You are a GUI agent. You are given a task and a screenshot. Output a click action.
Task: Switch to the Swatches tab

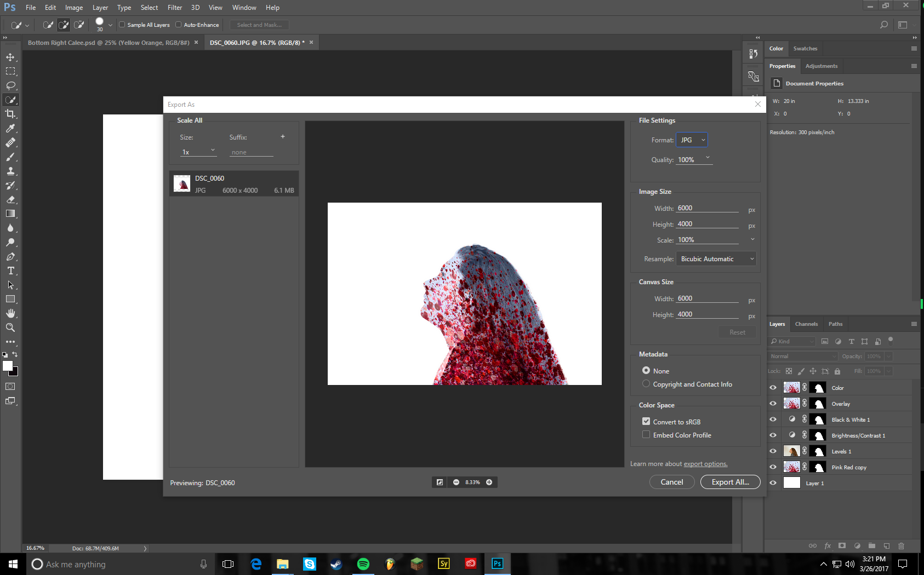pyautogui.click(x=805, y=49)
